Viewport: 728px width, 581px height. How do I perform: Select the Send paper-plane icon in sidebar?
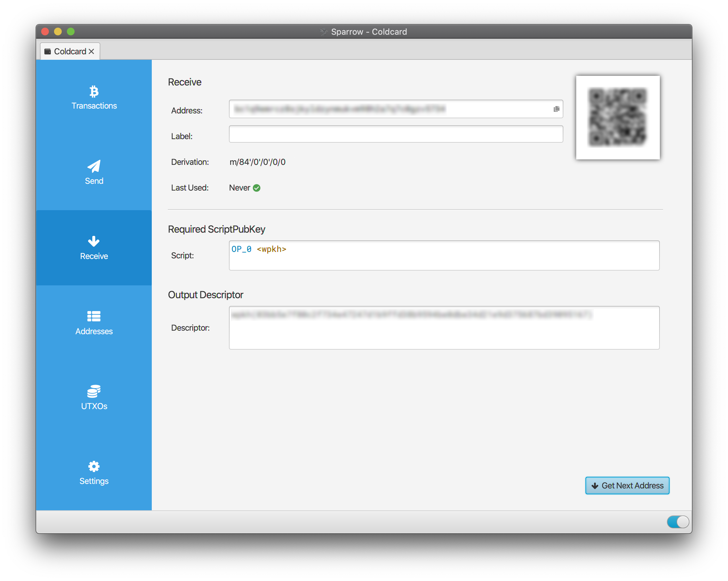pos(94,166)
